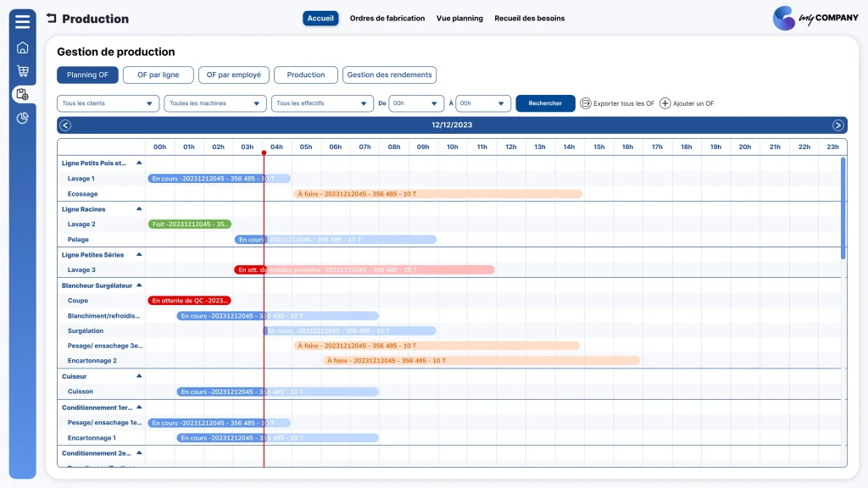Click the red current-time marker
Screen dimensions: 868x488
[x=264, y=152]
